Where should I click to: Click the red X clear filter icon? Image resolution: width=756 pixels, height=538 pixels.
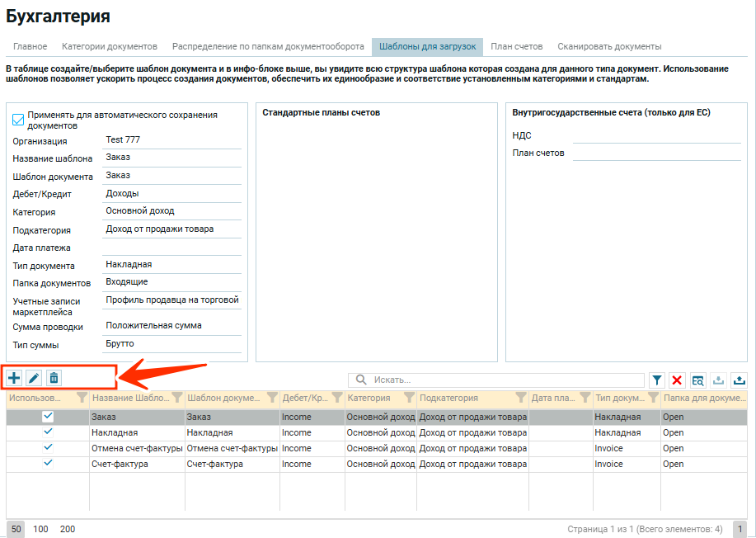point(678,380)
